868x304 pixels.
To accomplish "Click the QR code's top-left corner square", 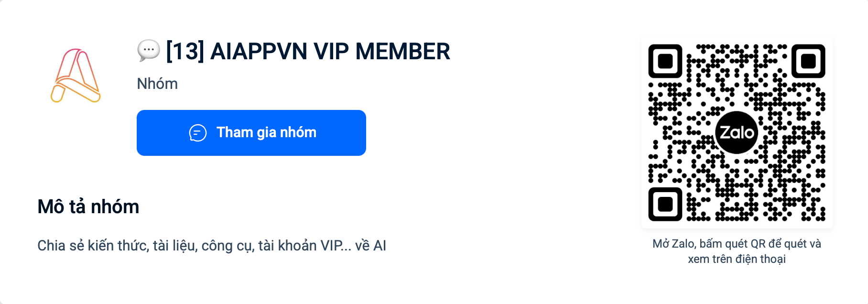I will coord(665,61).
